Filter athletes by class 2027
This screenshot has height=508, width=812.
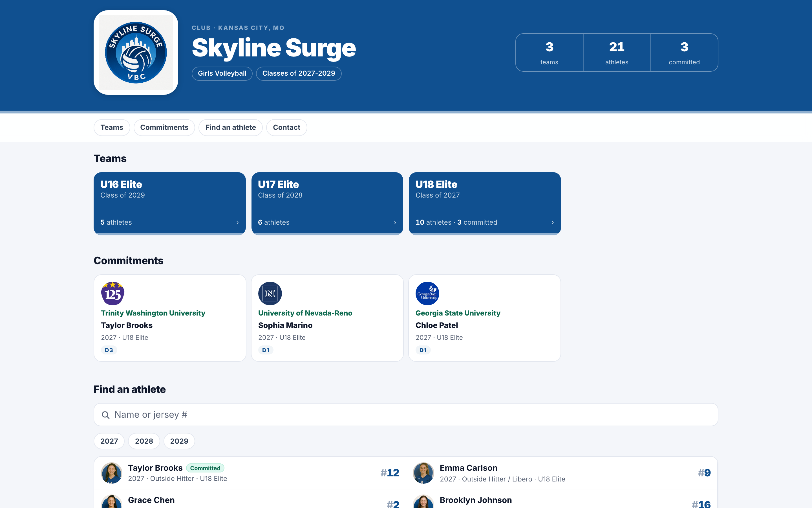(x=109, y=441)
